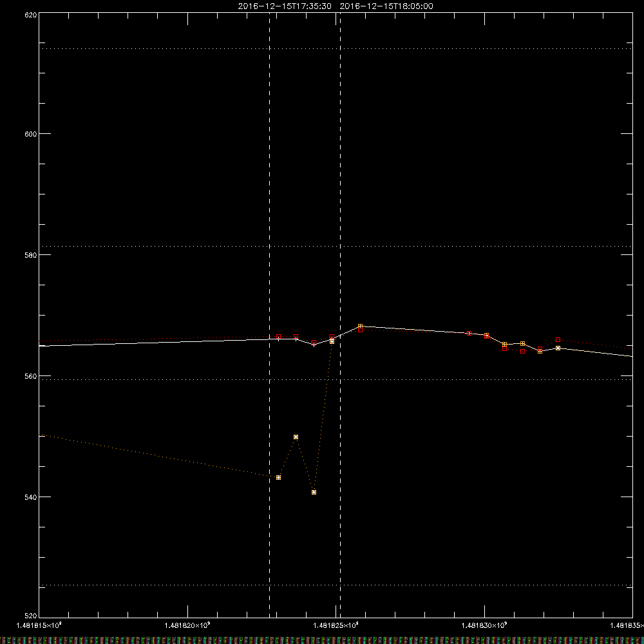644x644 pixels.
Task: Click the start timestamp 2016-12-15T17:35:30 in the title
Action: (285, 6)
